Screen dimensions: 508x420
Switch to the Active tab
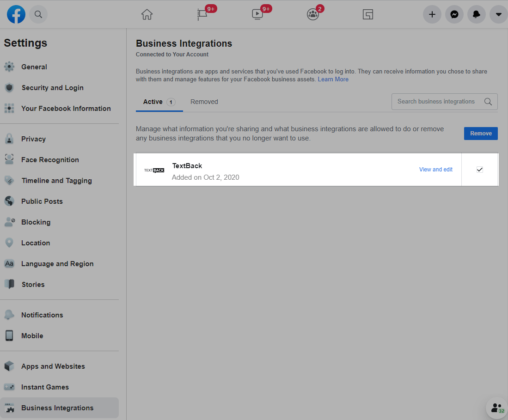click(x=159, y=102)
